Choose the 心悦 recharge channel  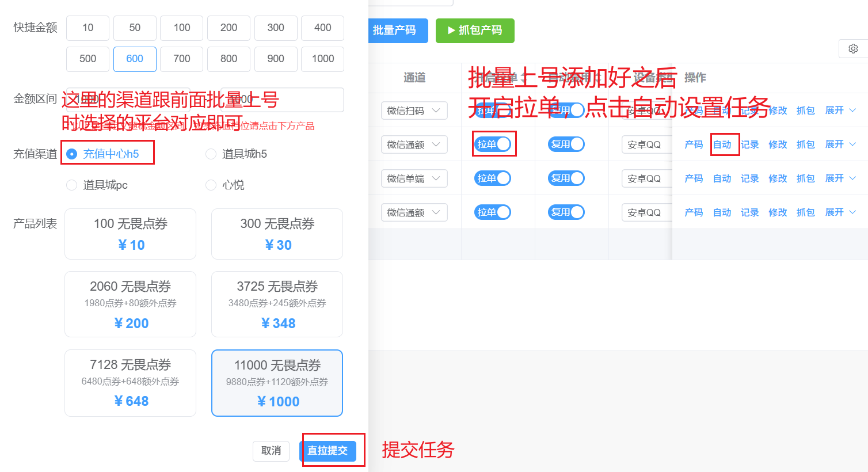(x=211, y=185)
